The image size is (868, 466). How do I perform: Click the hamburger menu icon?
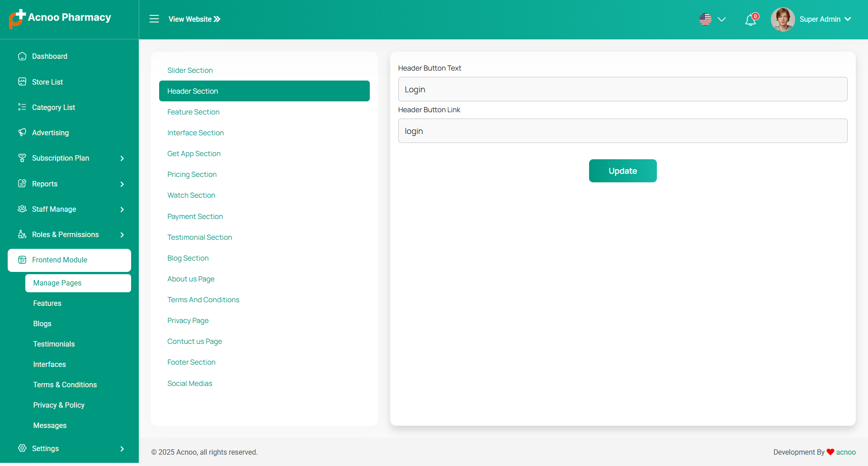pos(154,19)
